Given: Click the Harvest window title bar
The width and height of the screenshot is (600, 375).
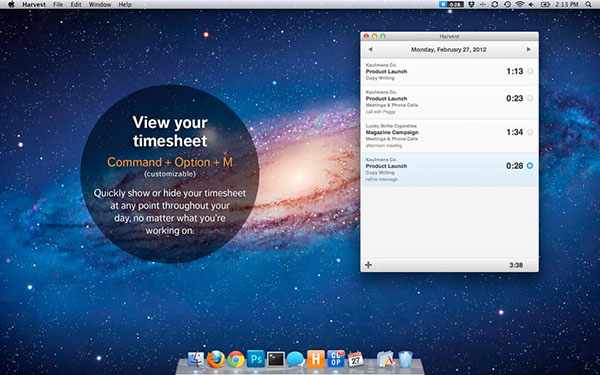Looking at the screenshot, I should pyautogui.click(x=449, y=36).
